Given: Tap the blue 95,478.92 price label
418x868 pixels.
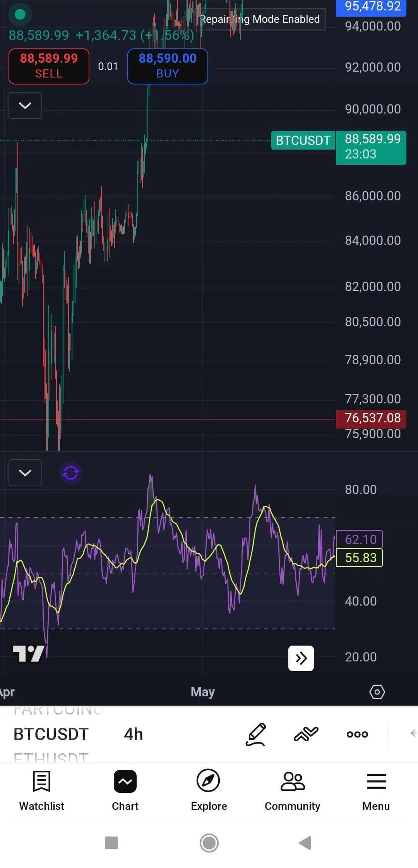Looking at the screenshot, I should pos(371,7).
